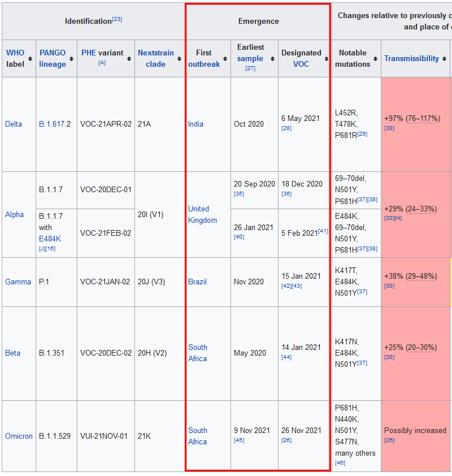Viewport: 452px width, 476px height.
Task: Open the Omicron variant link
Action: [19, 436]
